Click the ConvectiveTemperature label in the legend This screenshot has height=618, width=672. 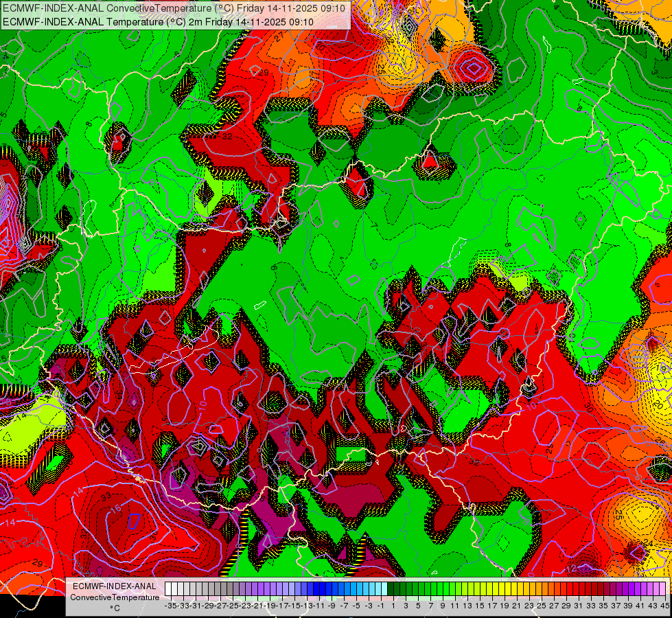tap(115, 597)
